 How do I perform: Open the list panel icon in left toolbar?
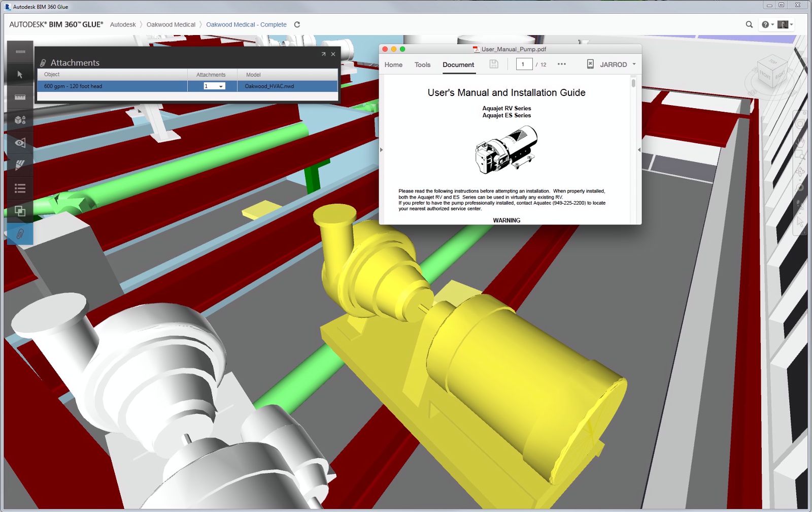pos(20,188)
